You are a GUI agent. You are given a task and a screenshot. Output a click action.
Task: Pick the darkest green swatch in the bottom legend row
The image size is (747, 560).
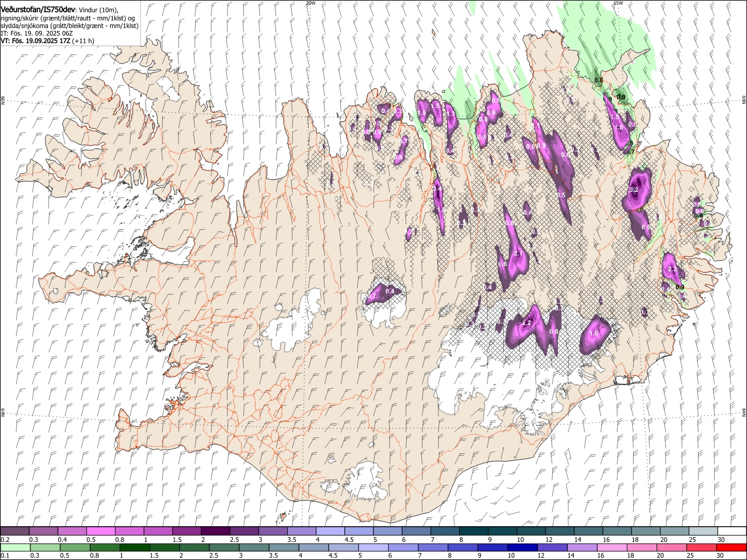(135, 547)
